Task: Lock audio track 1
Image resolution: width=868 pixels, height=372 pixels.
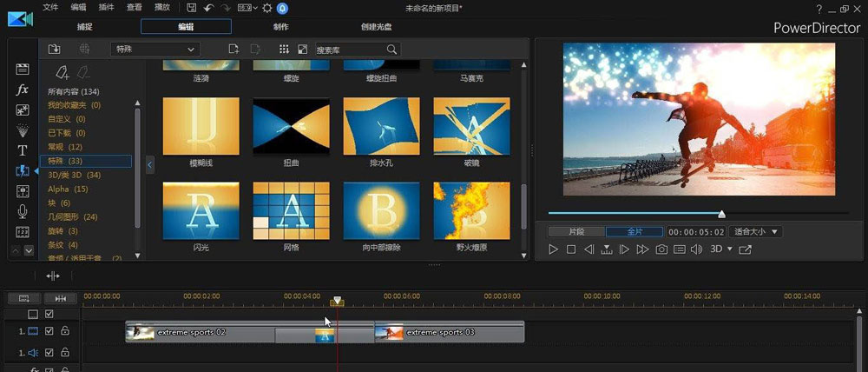Action: [x=65, y=352]
